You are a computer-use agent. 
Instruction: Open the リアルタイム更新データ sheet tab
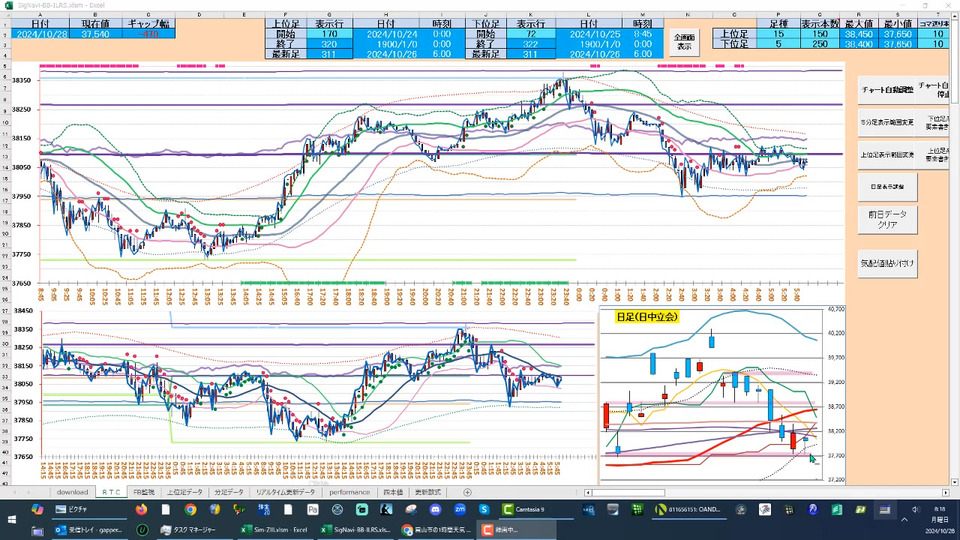point(285,492)
